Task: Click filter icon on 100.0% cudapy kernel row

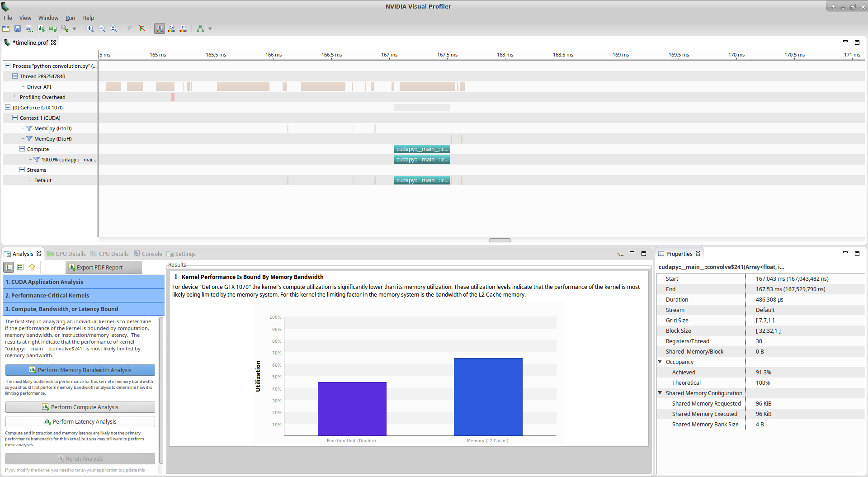Action: 37,160
